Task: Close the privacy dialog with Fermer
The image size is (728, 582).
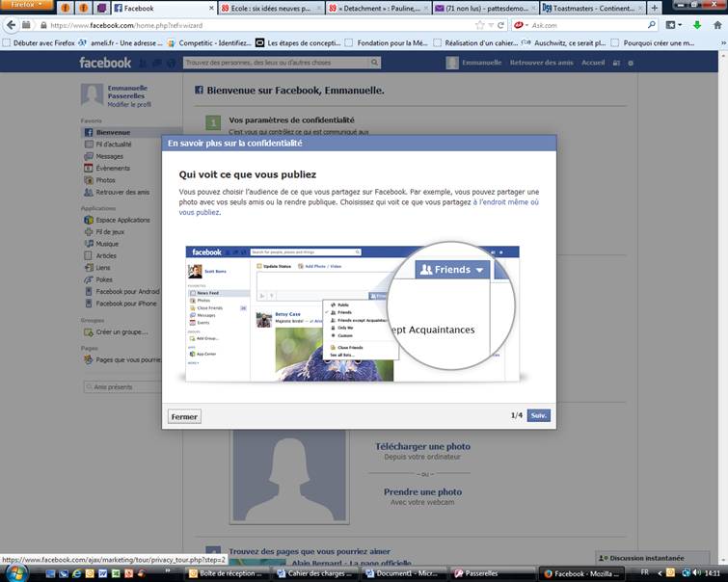Action: click(184, 417)
